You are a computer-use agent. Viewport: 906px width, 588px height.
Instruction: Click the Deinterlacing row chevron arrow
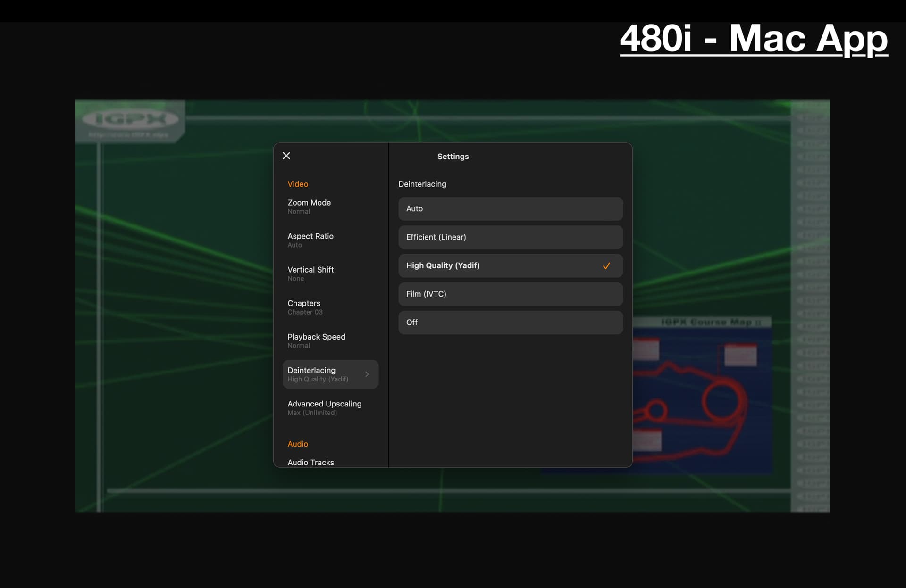click(x=367, y=374)
